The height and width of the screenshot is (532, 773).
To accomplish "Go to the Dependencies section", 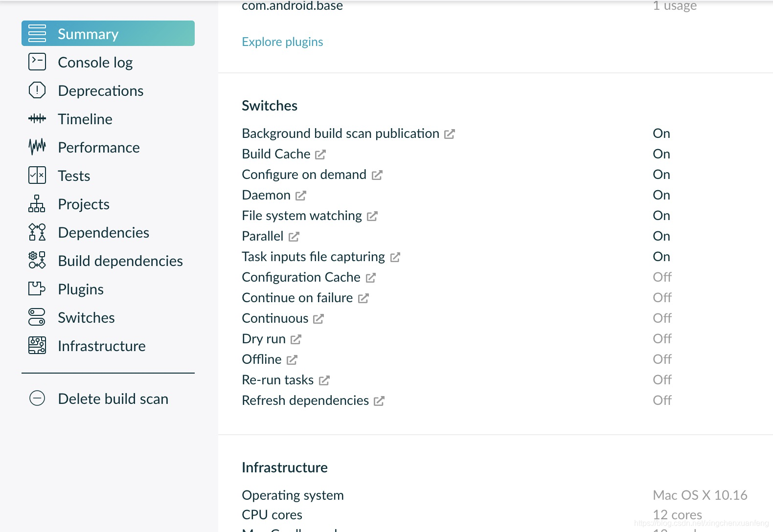I will coord(103,232).
